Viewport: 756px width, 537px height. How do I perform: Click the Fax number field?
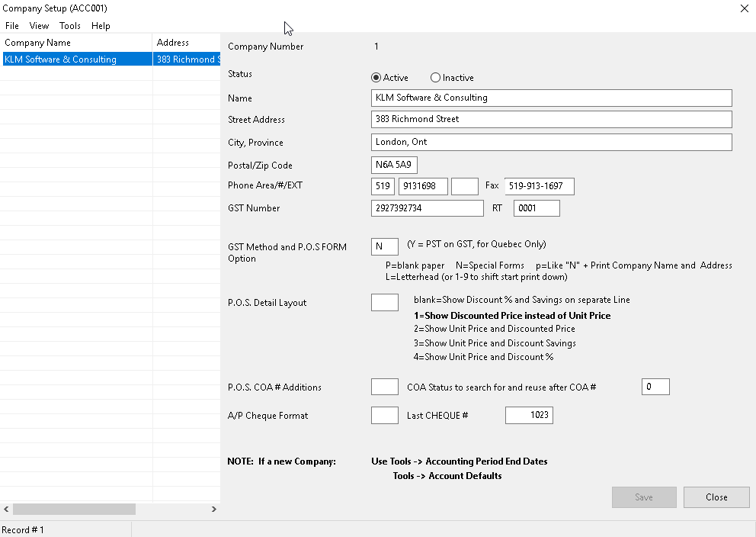[540, 186]
